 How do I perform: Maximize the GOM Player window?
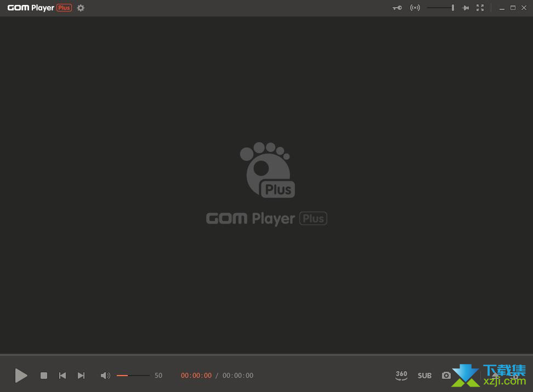pos(513,8)
